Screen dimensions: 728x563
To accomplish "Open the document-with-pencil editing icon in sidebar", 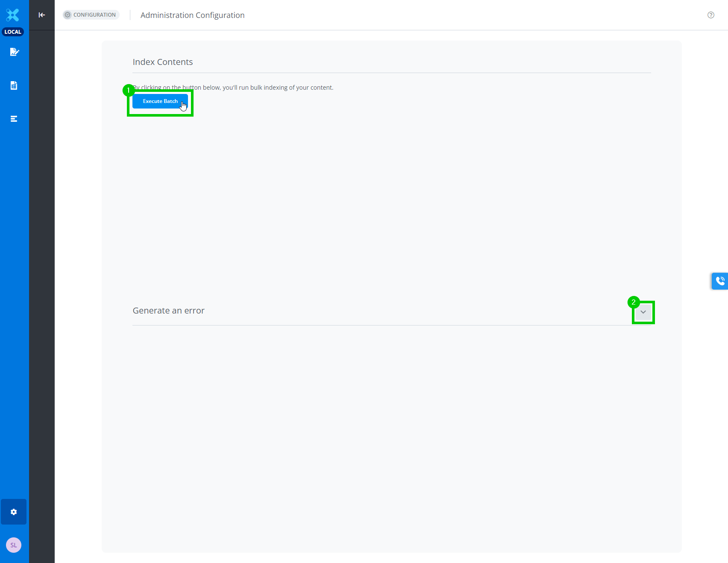I will pos(14,52).
